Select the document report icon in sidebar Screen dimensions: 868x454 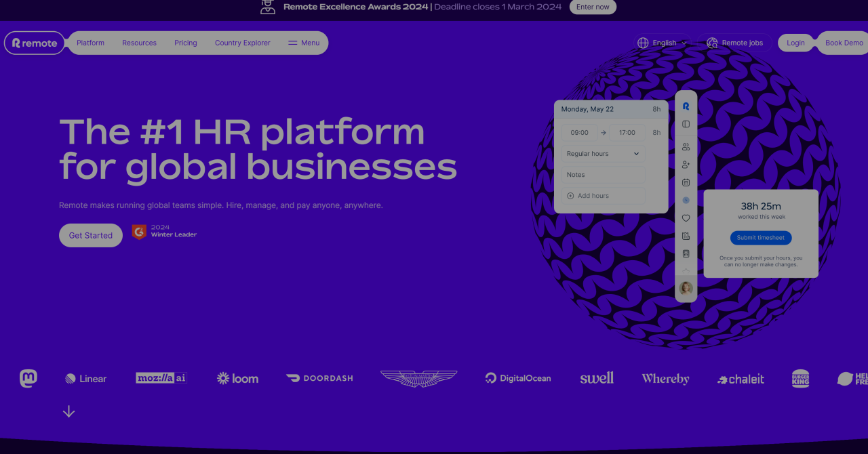tap(686, 236)
